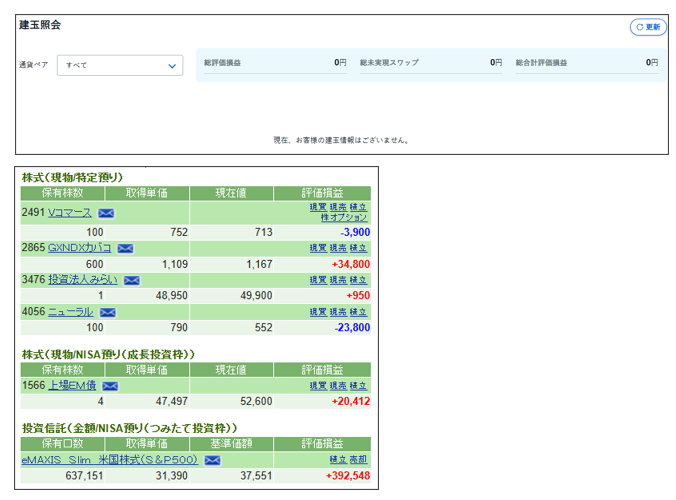Open the 上場EM債 stock link
Viewport: 676px width, 500px height.
[x=72, y=385]
